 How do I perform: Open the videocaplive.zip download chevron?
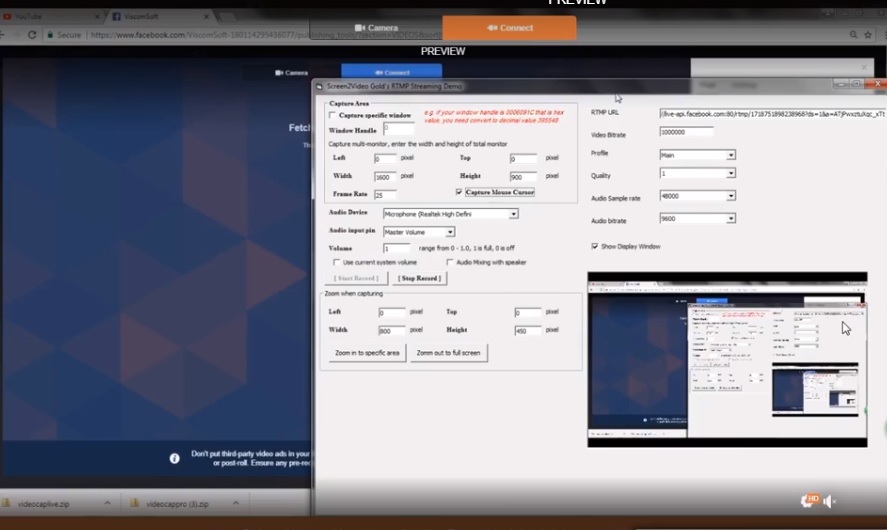tap(103, 504)
